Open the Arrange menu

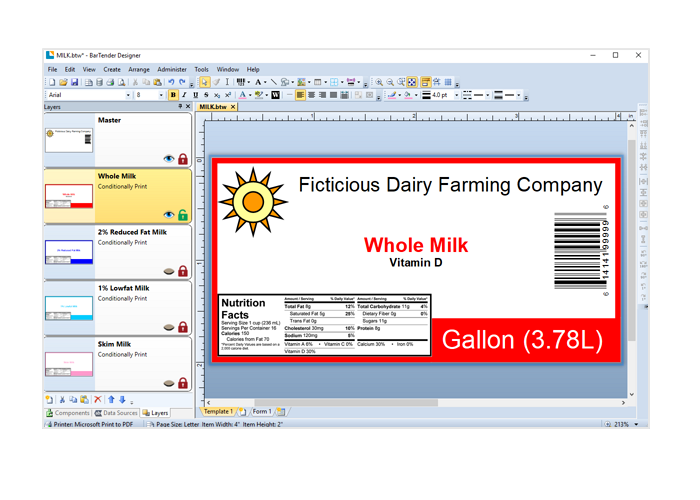(139, 69)
